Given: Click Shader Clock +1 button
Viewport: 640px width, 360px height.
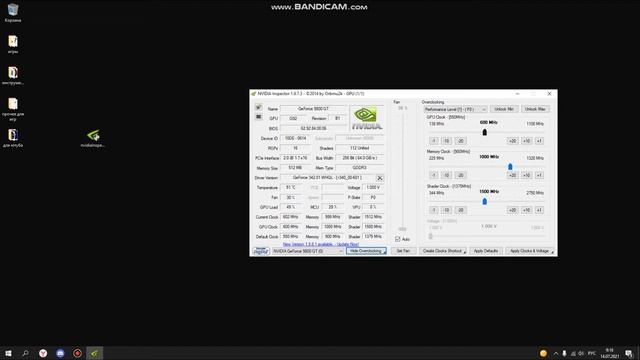Looking at the screenshot, I should click(x=539, y=210).
